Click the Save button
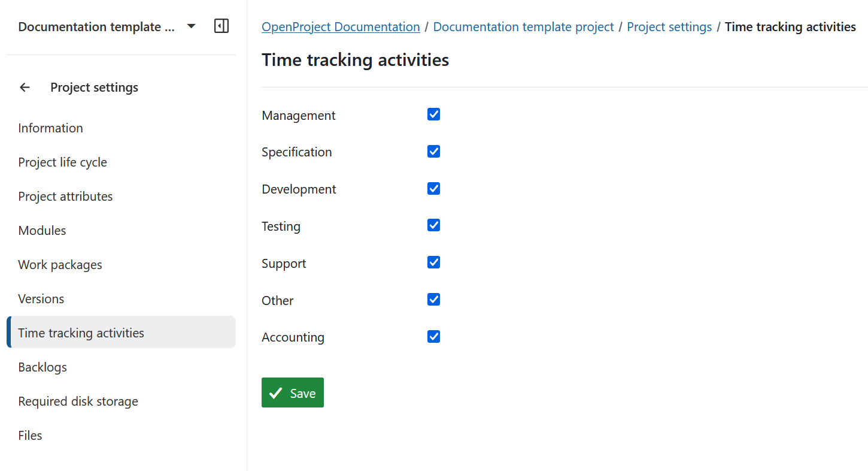This screenshot has width=868, height=471. (293, 393)
